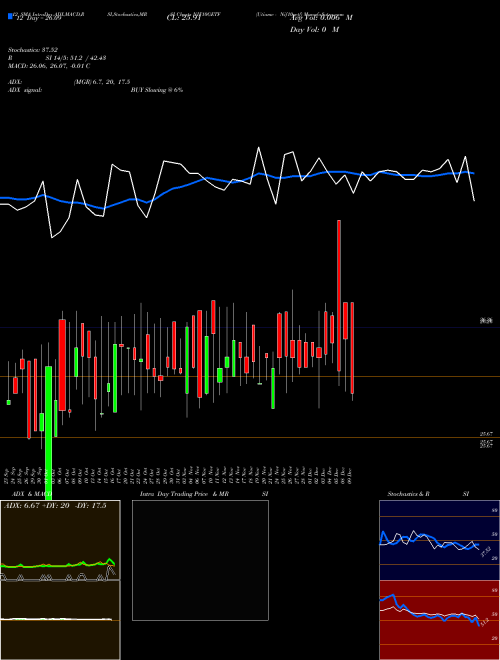This screenshot has width=500, height=660.
Task: Select the 'ADX: 6.67 +DY: 20 -DY: 17.5' header
Action: tap(55, 506)
